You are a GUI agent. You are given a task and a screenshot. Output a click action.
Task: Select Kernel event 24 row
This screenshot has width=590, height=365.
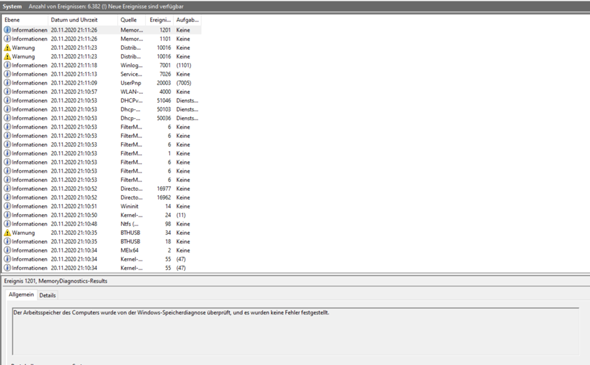tap(102, 215)
